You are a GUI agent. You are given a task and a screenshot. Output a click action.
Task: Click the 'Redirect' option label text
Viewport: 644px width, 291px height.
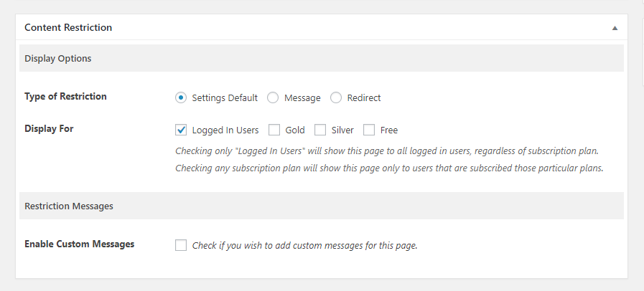364,98
